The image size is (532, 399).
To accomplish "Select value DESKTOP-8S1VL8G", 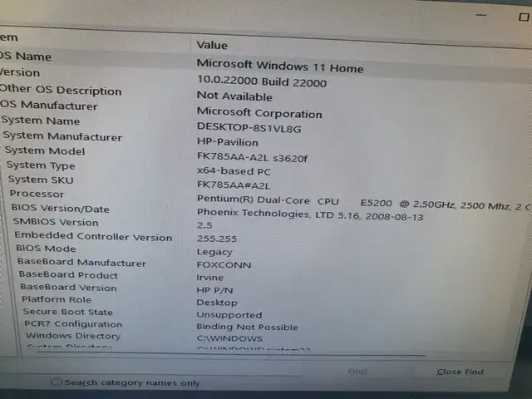I will pos(249,127).
